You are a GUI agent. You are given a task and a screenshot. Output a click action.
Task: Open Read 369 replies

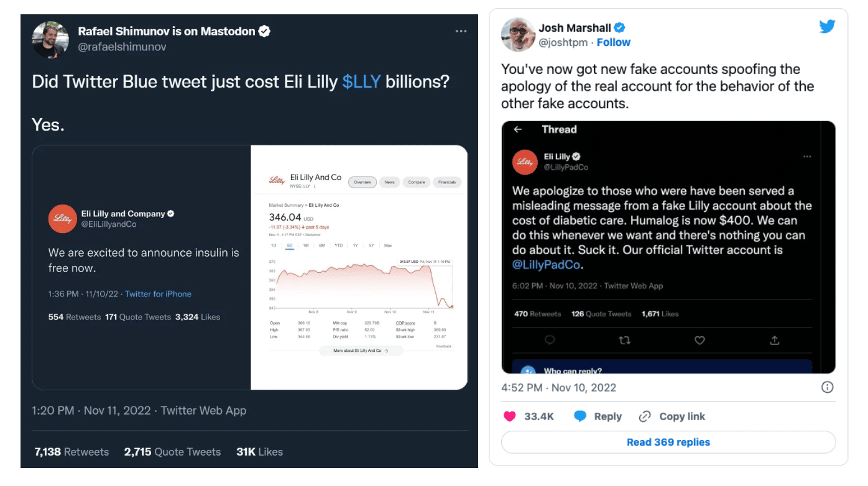[668, 442]
